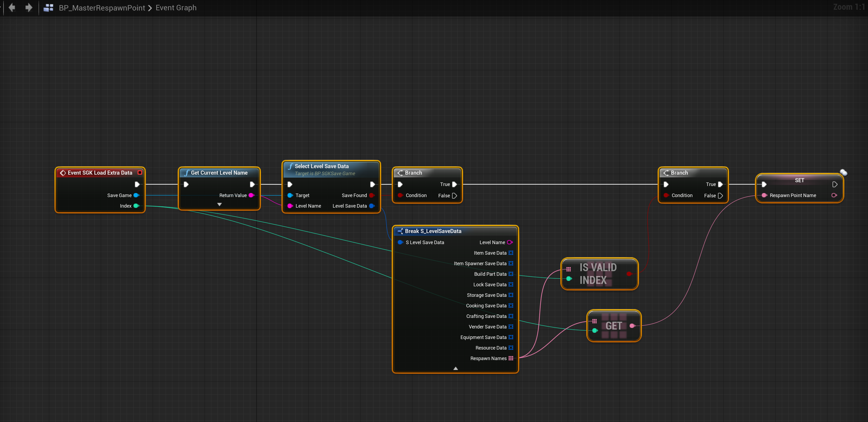Screen dimensions: 868x422
Task: Click the comment bubble above the SET node
Action: (x=843, y=172)
